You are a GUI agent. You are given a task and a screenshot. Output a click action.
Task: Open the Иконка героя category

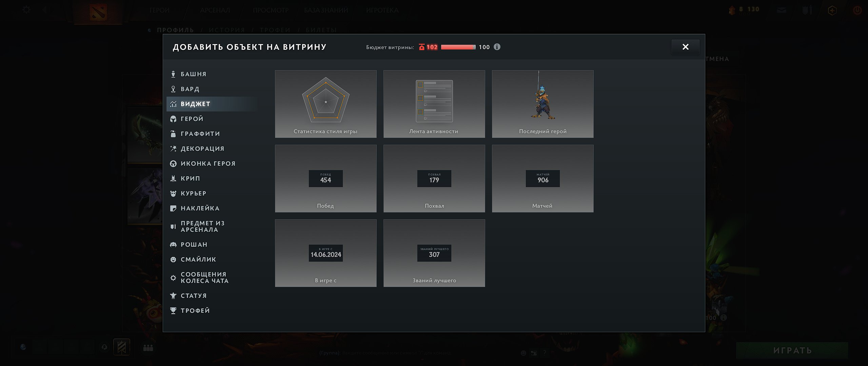(212, 163)
